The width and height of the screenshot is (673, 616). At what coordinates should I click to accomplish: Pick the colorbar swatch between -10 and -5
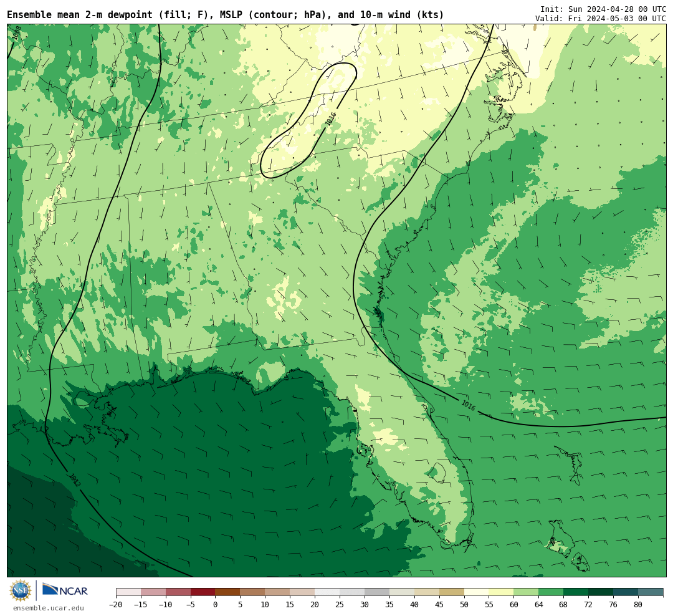178,592
